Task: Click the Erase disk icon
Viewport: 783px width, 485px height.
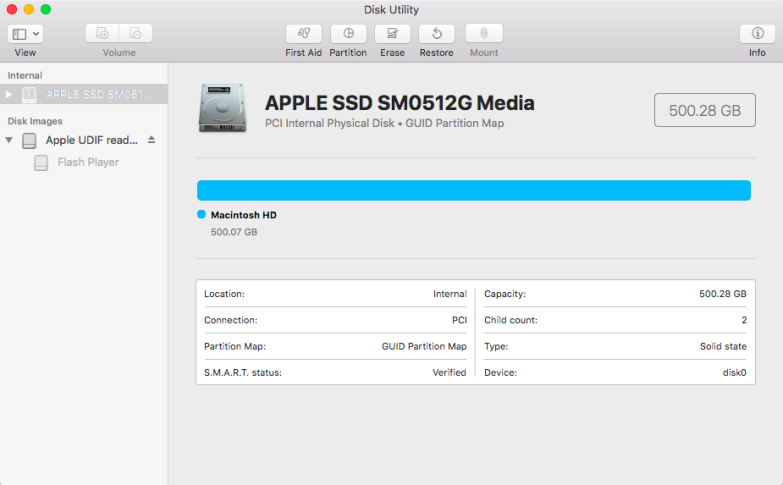Action: (x=392, y=33)
